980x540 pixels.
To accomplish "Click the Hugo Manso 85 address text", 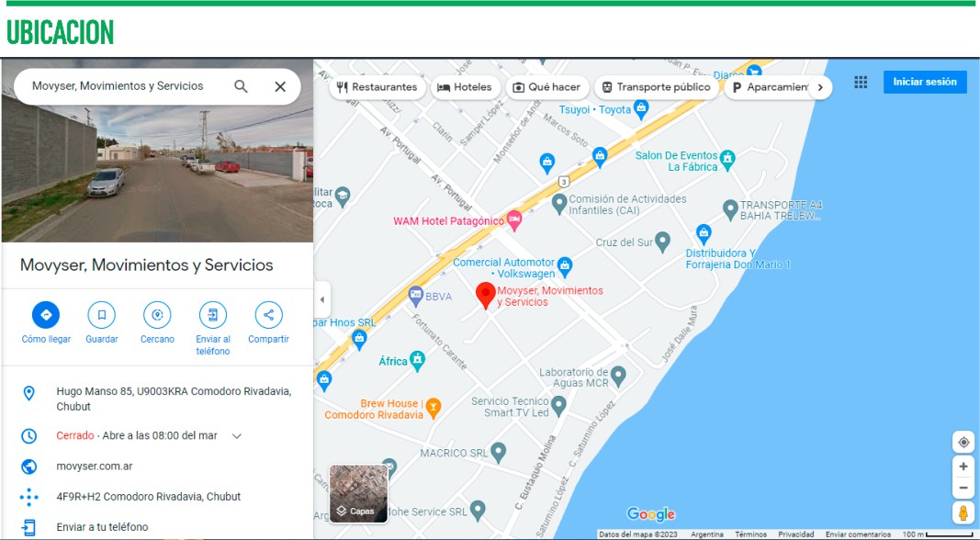I will tap(174, 399).
